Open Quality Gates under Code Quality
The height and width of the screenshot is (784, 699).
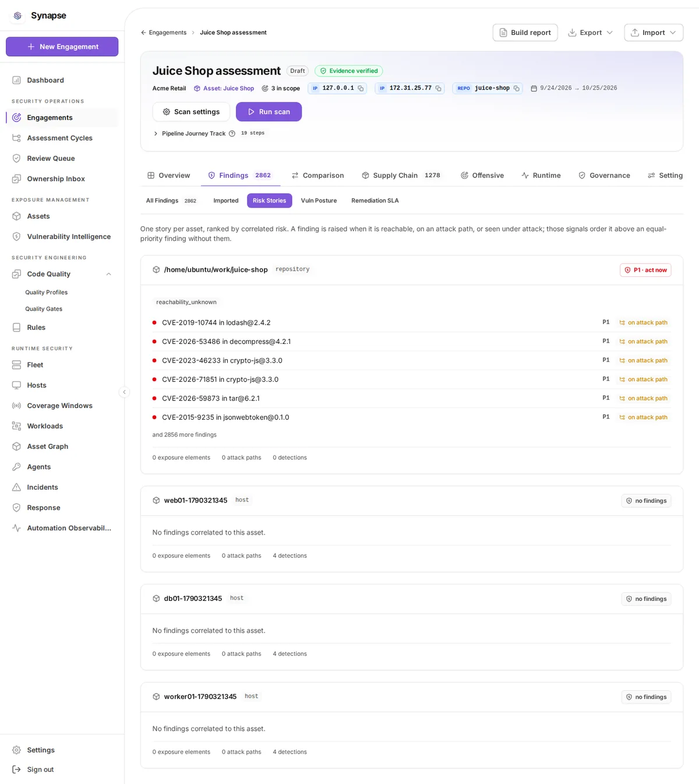point(44,309)
